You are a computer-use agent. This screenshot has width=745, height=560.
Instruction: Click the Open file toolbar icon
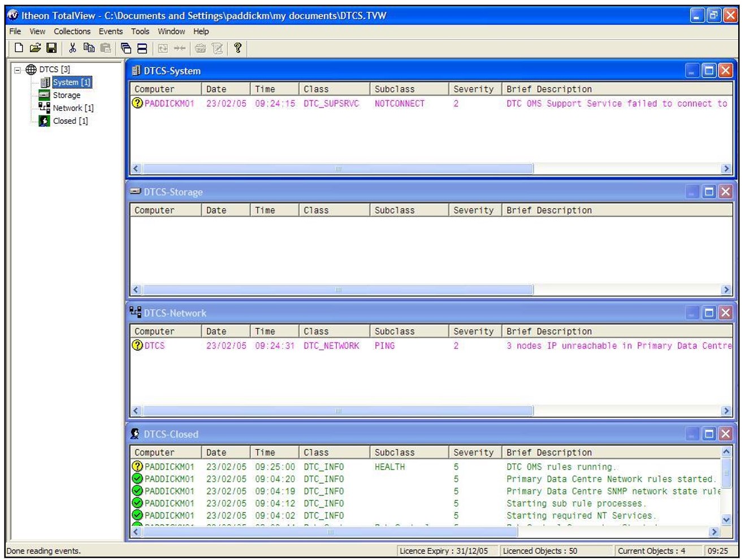[x=35, y=48]
